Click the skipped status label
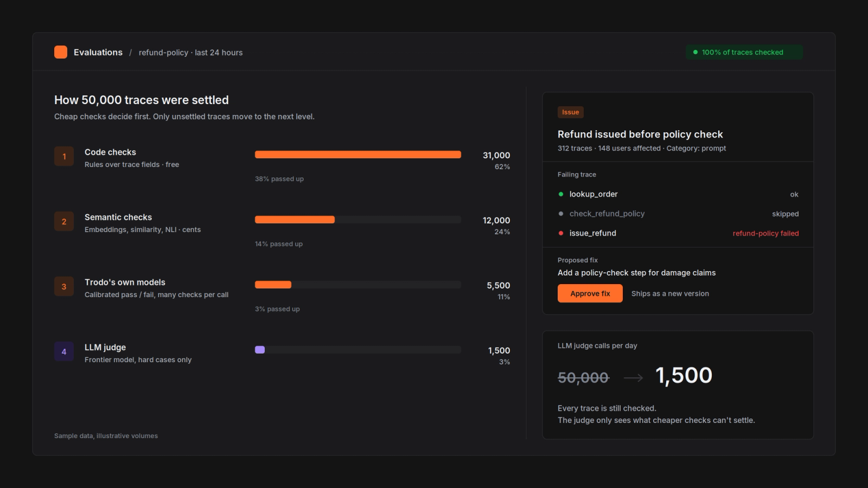868x488 pixels. click(785, 214)
